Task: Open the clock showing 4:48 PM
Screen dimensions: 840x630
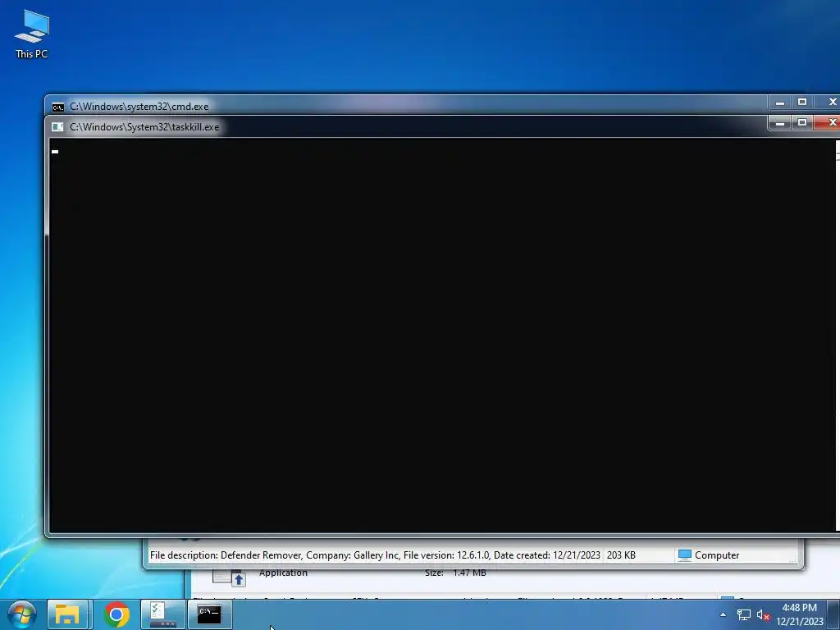Action: (x=799, y=614)
